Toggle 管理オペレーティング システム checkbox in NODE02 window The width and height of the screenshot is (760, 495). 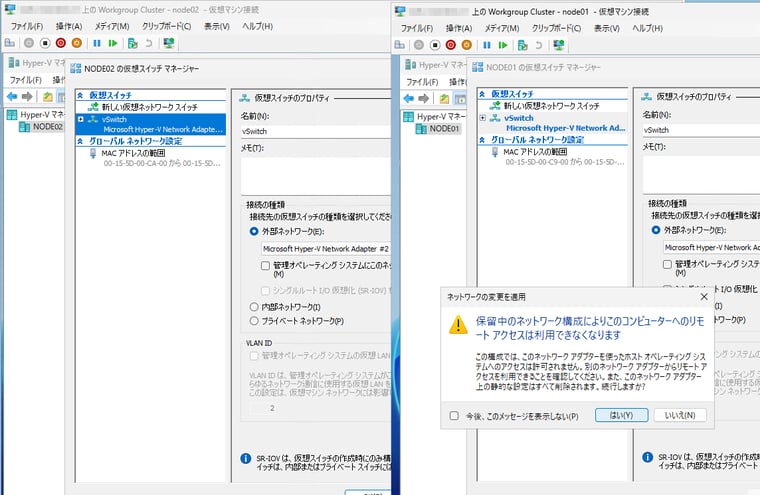coord(265,266)
